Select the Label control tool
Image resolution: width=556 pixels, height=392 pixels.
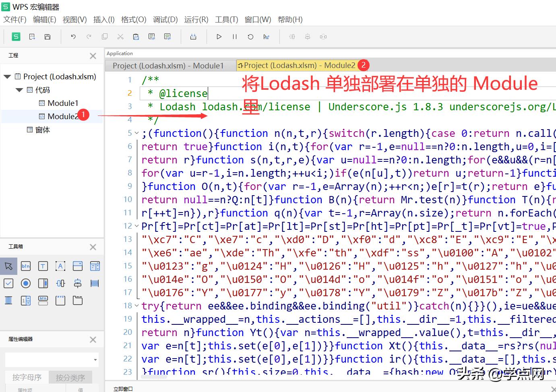click(x=60, y=266)
